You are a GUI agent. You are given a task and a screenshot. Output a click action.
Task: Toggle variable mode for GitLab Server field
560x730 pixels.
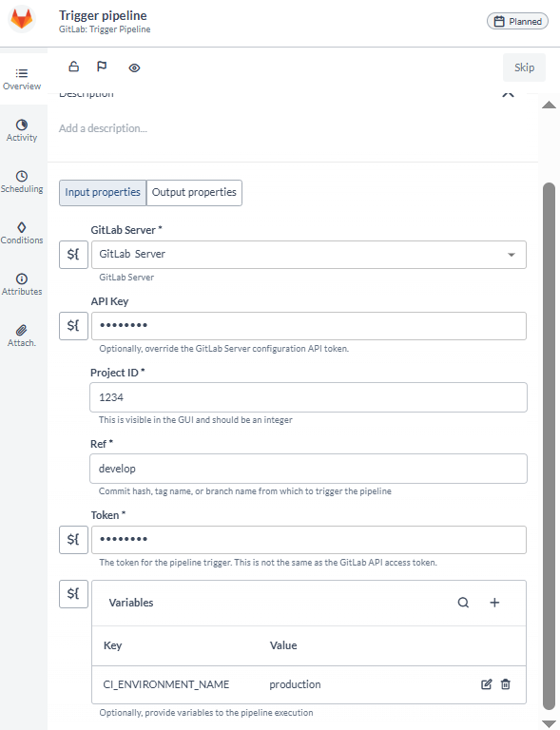point(73,254)
